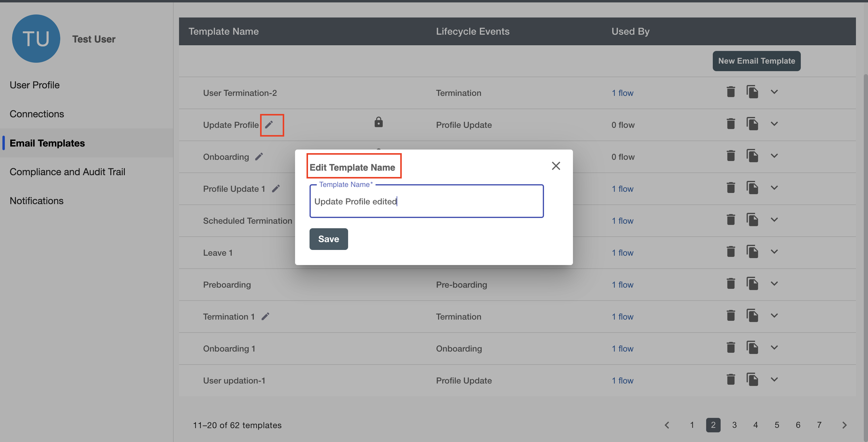Delete the Preboarding template
This screenshot has height=442, width=868.
coord(731,283)
